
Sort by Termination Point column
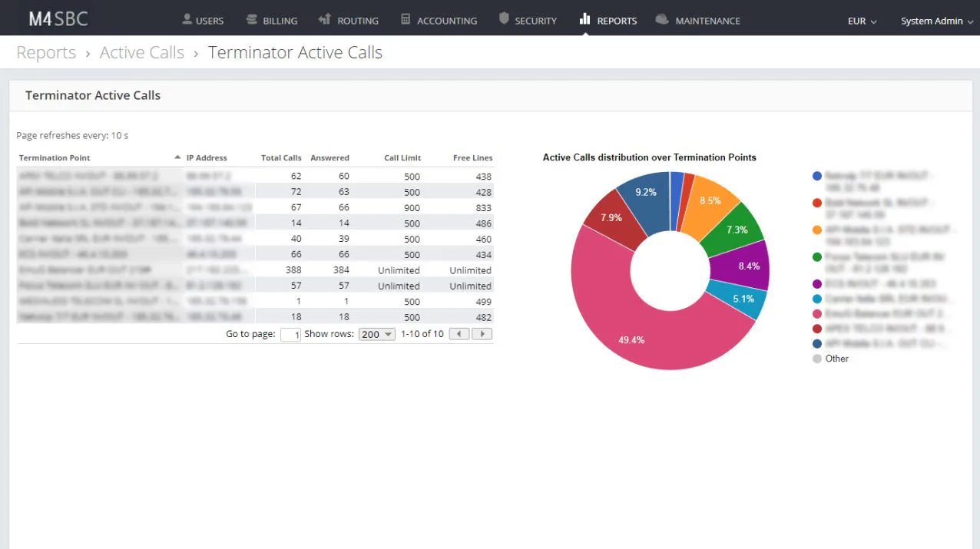coord(55,158)
